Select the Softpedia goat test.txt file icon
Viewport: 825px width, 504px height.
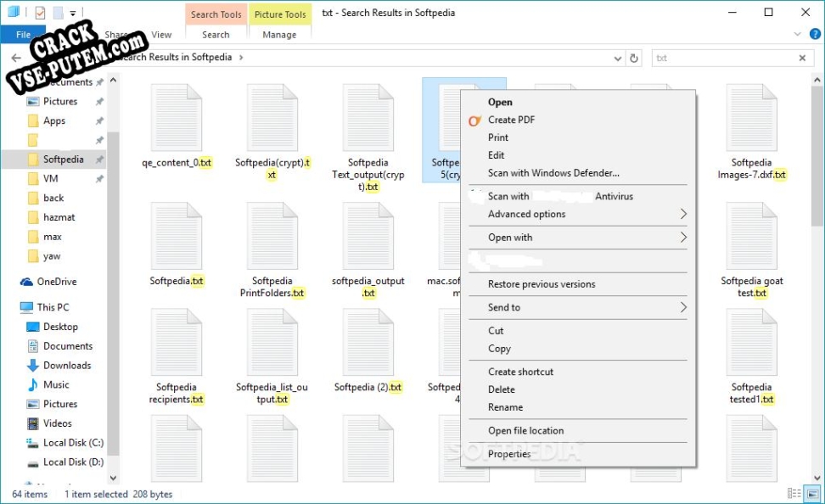click(751, 237)
